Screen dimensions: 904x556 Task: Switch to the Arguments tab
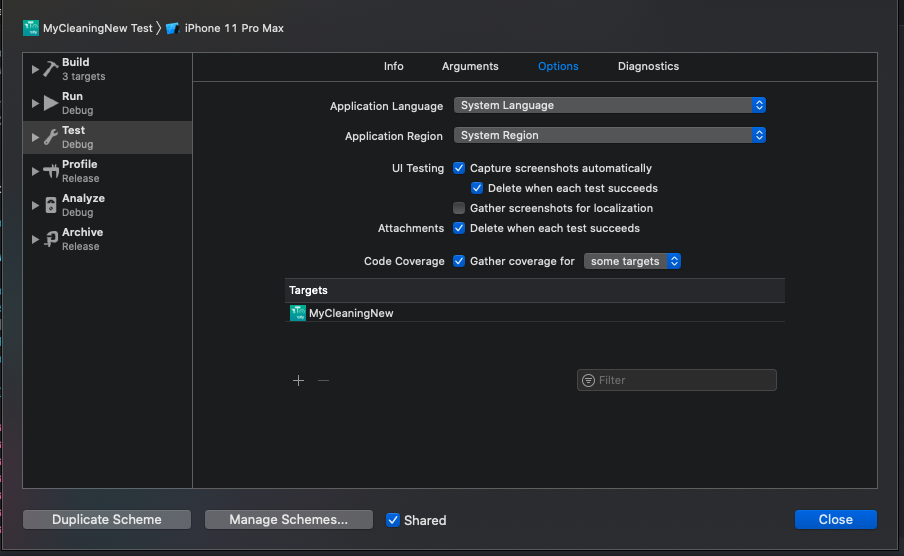pos(470,66)
